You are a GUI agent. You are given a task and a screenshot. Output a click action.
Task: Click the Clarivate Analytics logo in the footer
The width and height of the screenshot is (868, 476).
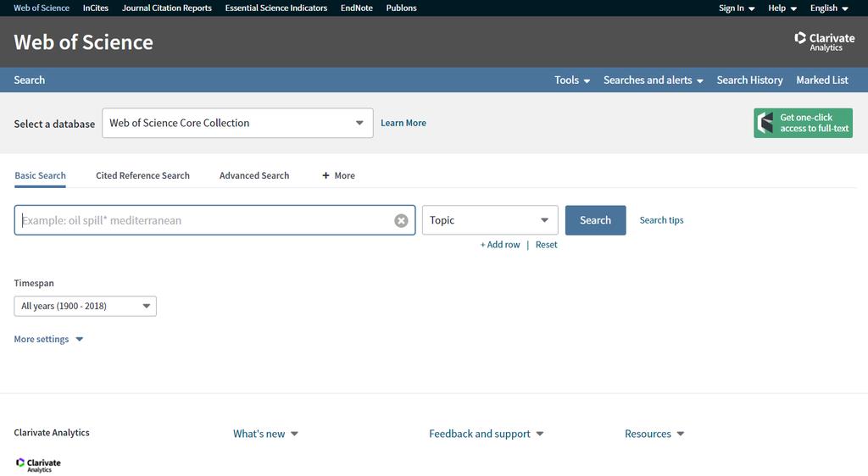[x=38, y=465]
